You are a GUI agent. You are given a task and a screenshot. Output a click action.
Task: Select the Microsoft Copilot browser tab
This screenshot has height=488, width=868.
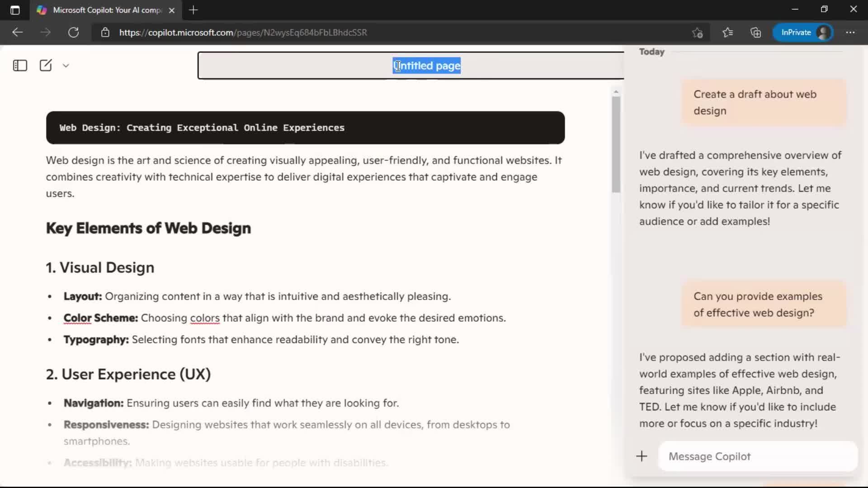coord(106,10)
